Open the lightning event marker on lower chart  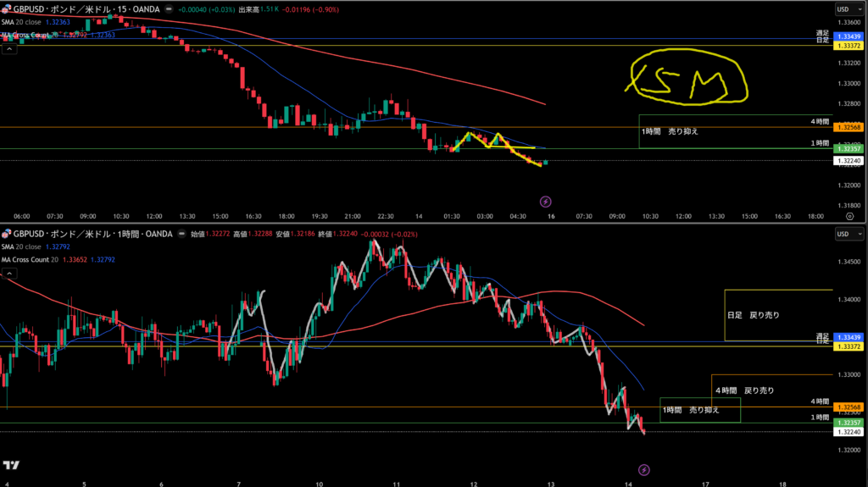643,469
